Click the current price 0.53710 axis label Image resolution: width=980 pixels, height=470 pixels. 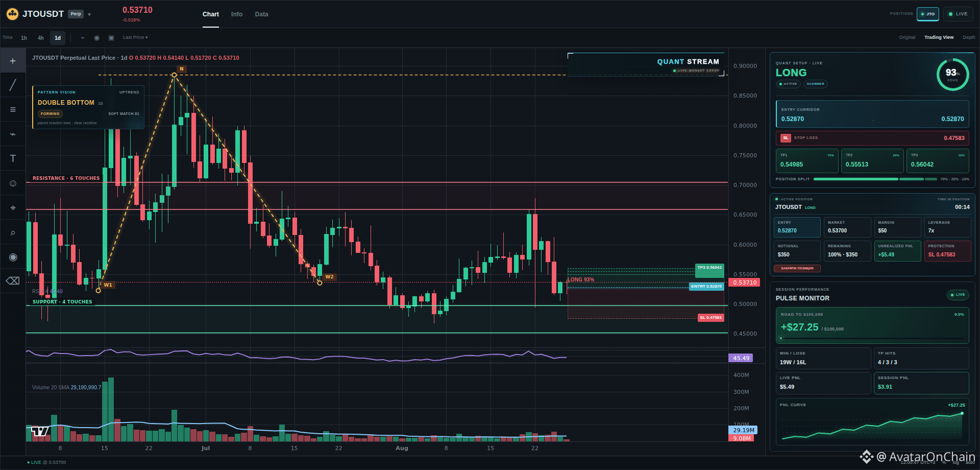tap(745, 283)
